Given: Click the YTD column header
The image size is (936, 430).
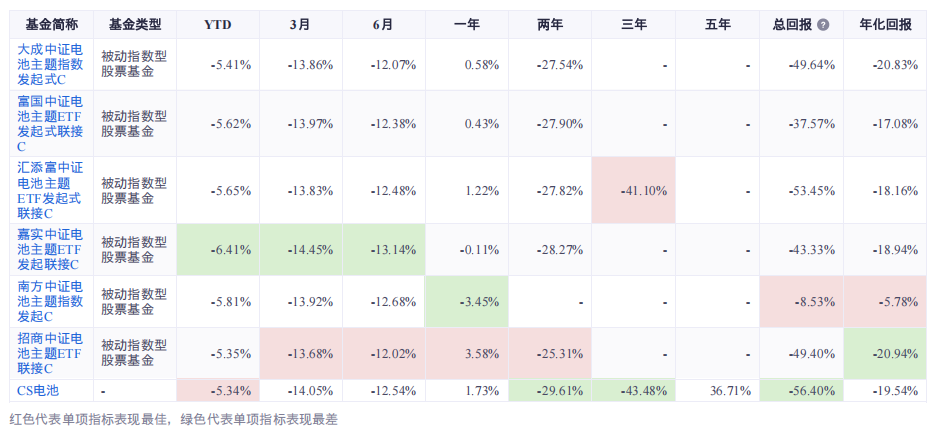Looking at the screenshot, I should 217,24.
